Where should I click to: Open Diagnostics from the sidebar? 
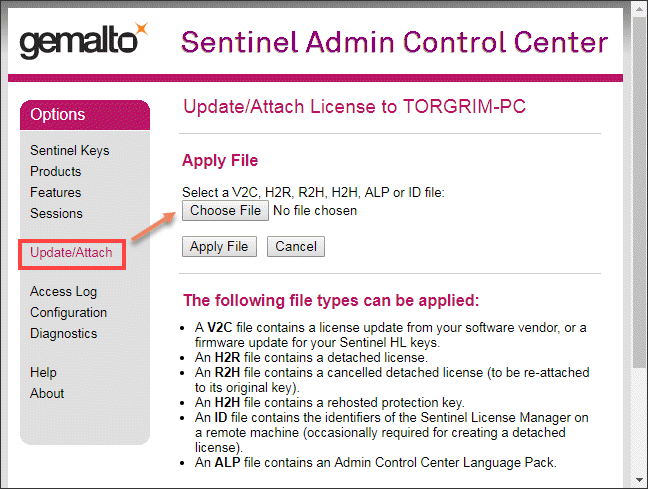(x=63, y=333)
